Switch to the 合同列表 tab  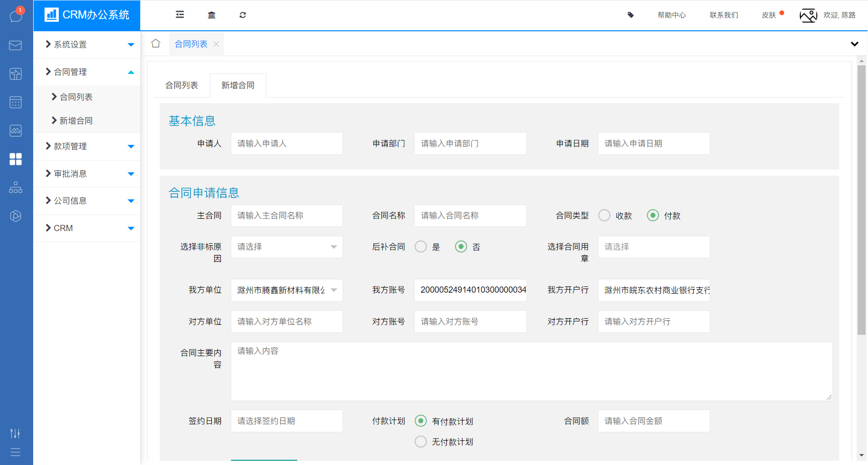tap(181, 85)
